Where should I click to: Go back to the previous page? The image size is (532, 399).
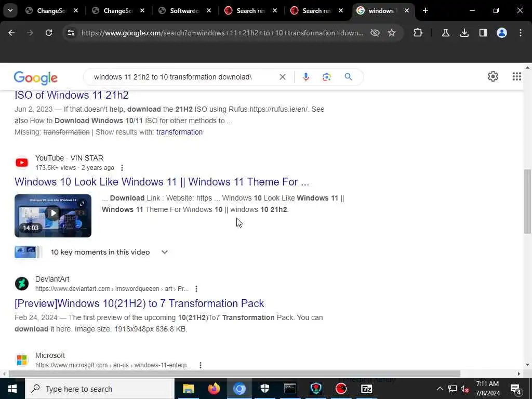coord(11,33)
